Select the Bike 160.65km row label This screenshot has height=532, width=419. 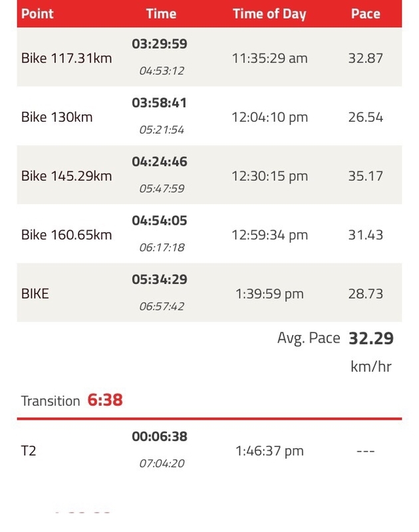coord(67,235)
